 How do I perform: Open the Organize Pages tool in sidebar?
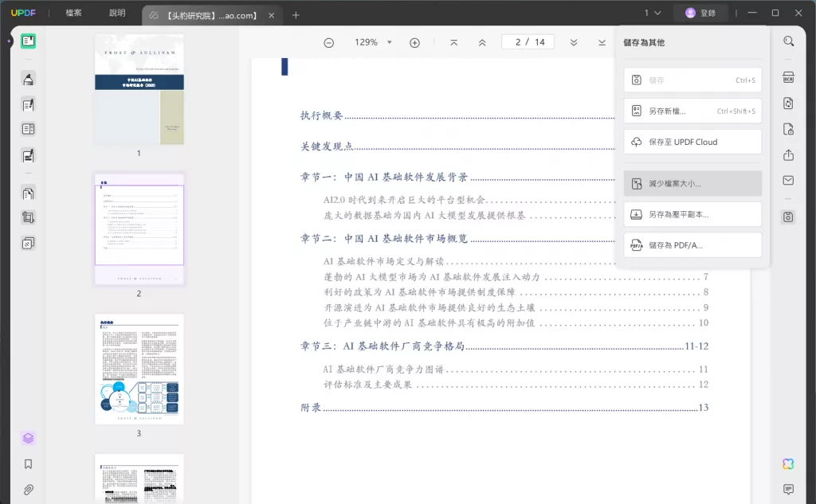point(28,193)
